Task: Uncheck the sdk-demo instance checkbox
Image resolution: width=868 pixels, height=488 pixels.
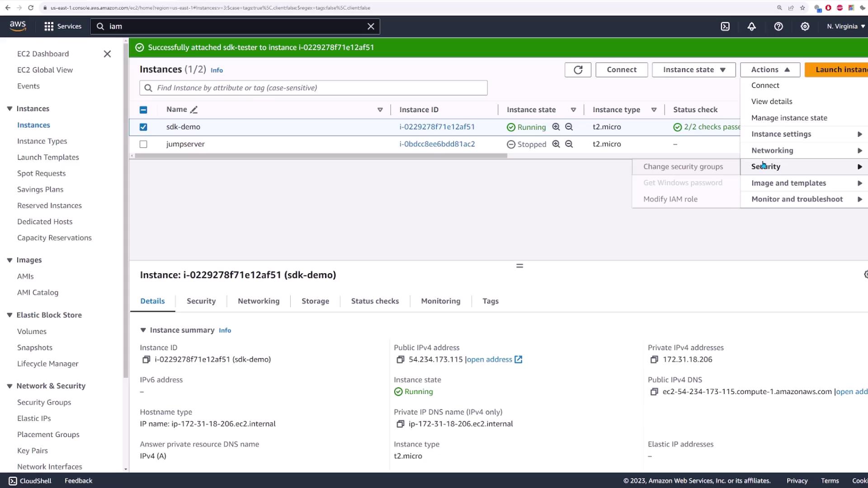Action: [x=143, y=127]
